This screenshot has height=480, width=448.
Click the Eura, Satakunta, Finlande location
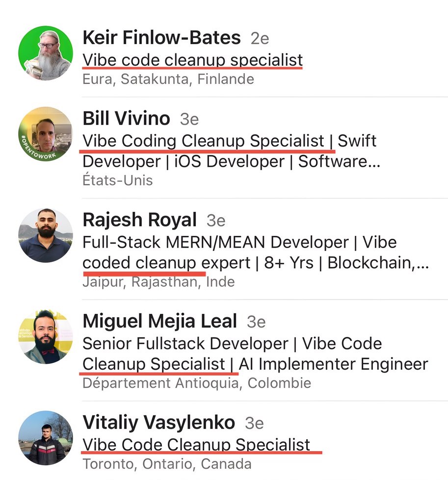[x=168, y=78]
